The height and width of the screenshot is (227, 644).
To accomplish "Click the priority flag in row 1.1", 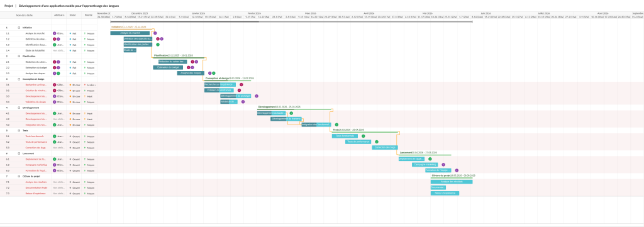I will (85, 33).
